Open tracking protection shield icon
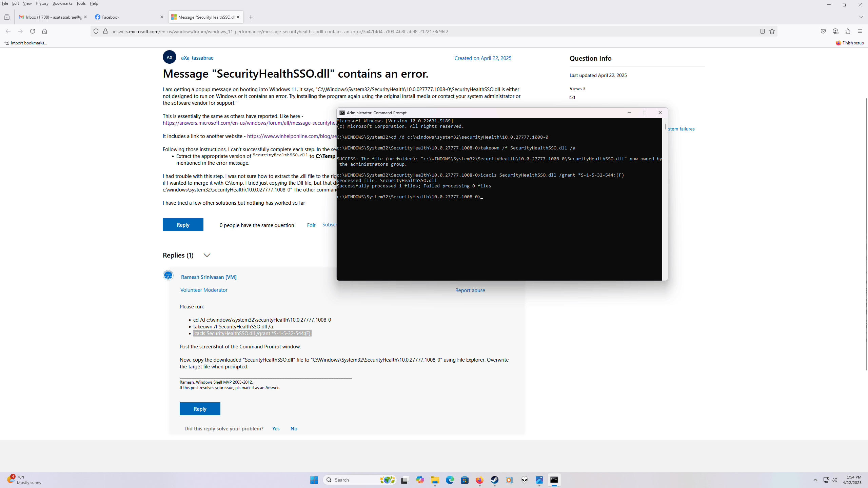This screenshot has height=488, width=868. pos(96,31)
